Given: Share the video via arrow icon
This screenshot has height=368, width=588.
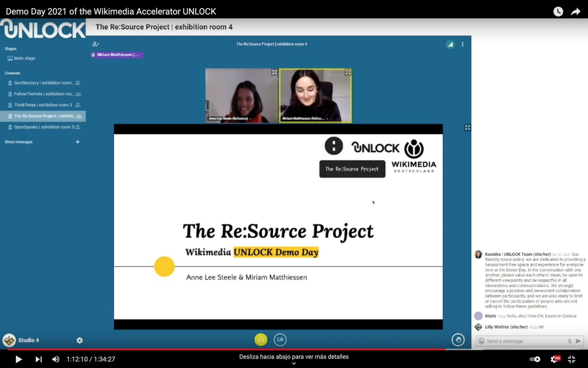Looking at the screenshot, I should [x=576, y=11].
